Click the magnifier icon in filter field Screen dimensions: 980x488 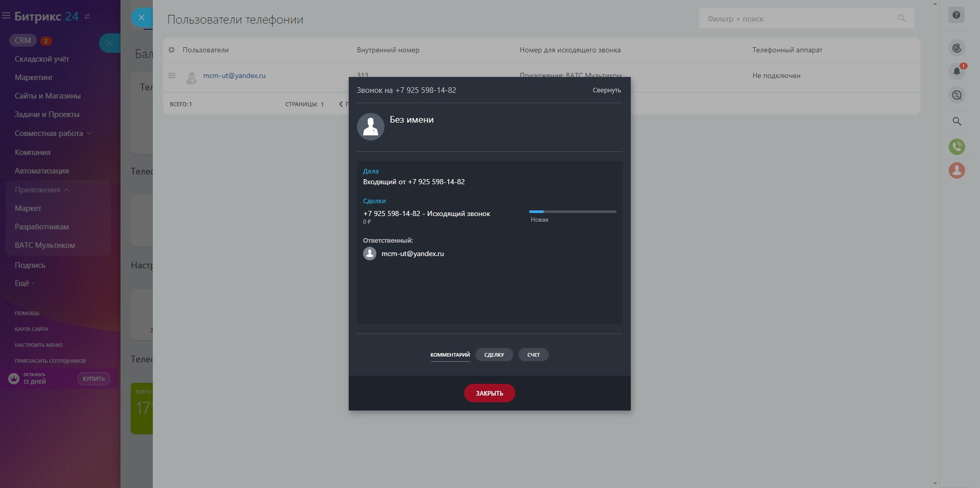901,18
